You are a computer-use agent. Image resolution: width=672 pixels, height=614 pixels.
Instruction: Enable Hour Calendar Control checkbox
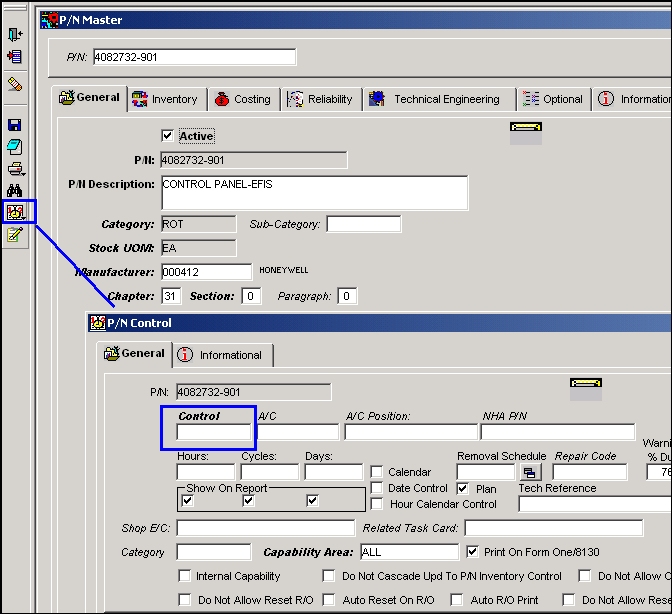[376, 504]
